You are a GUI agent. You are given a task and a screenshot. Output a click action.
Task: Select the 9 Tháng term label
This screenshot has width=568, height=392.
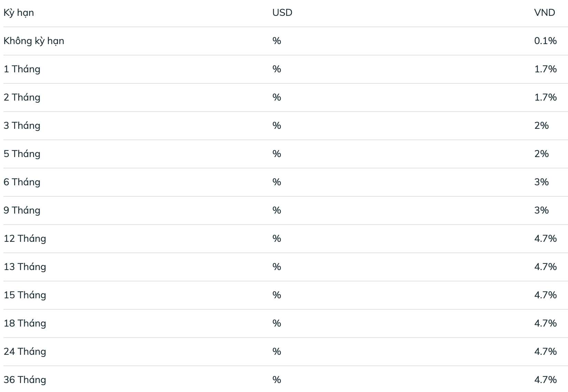(x=22, y=210)
